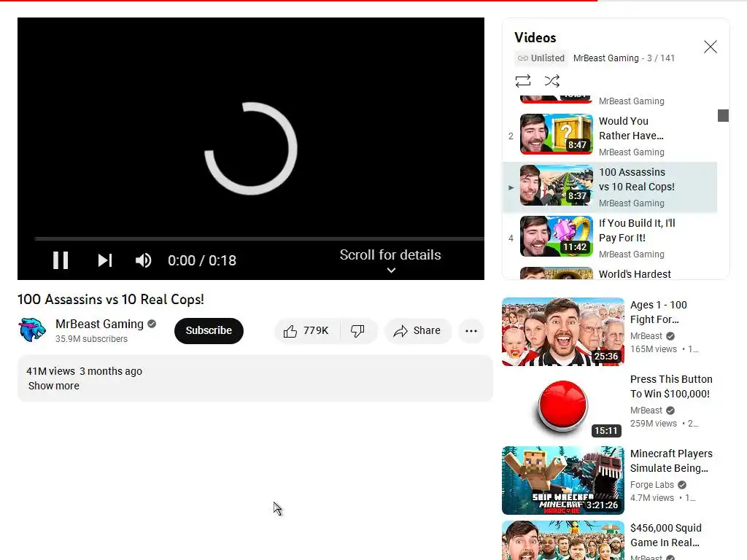Click the 779K like count
747x560 pixels.
click(316, 330)
